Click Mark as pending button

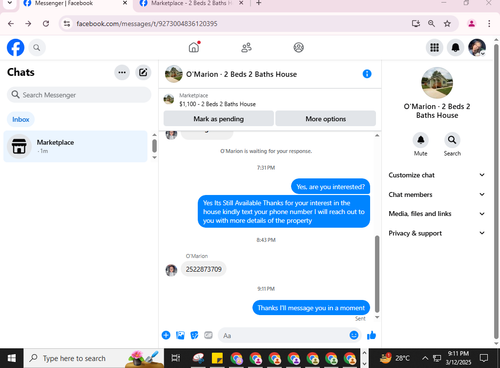coord(219,119)
